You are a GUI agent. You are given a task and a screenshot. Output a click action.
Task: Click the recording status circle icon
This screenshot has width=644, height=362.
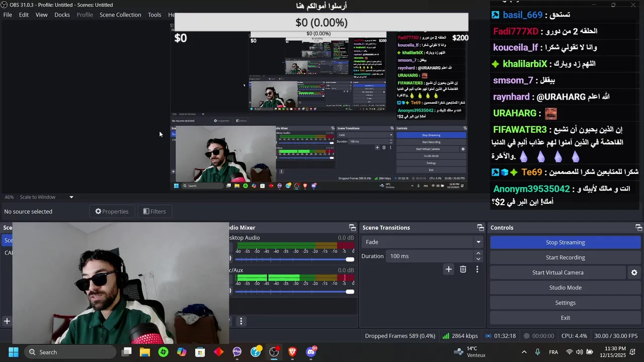coord(527,336)
